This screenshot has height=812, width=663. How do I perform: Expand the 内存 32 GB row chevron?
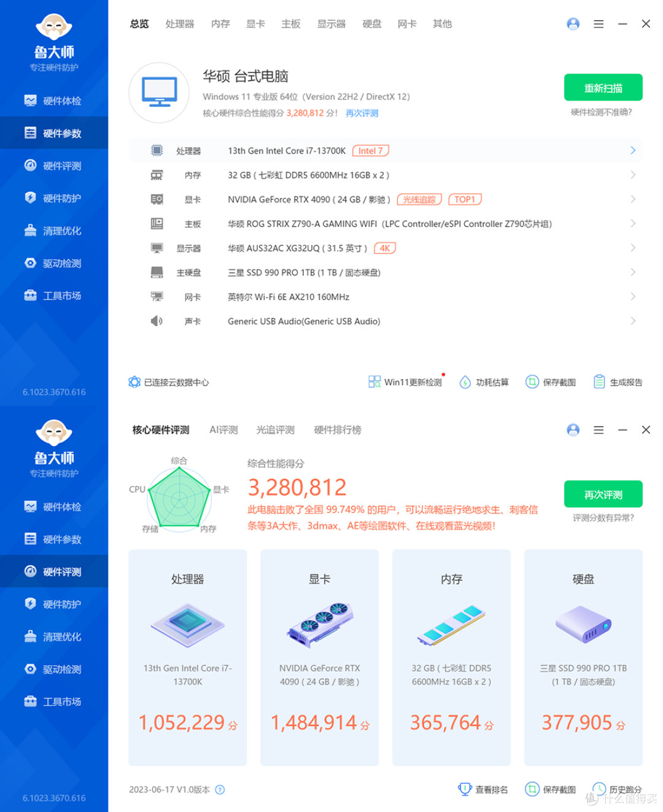click(633, 175)
